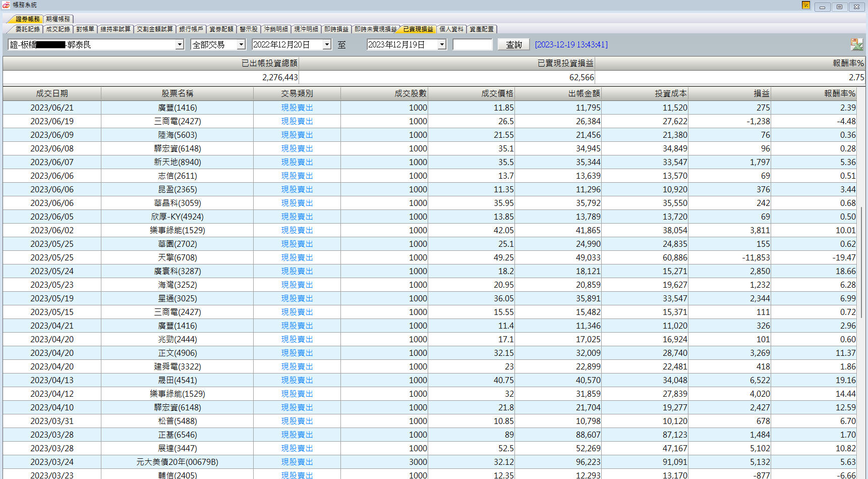Click the 查詢 query button
The image size is (868, 479).
coord(514,44)
